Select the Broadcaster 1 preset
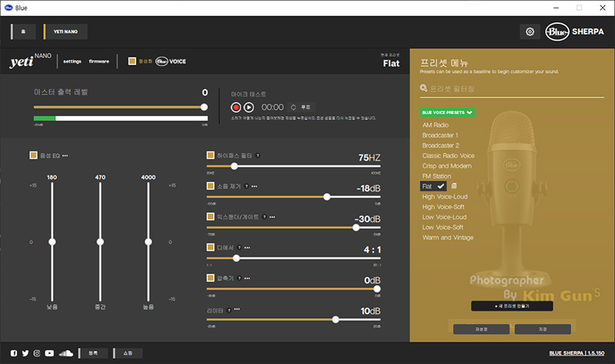The width and height of the screenshot is (615, 364). coord(440,135)
